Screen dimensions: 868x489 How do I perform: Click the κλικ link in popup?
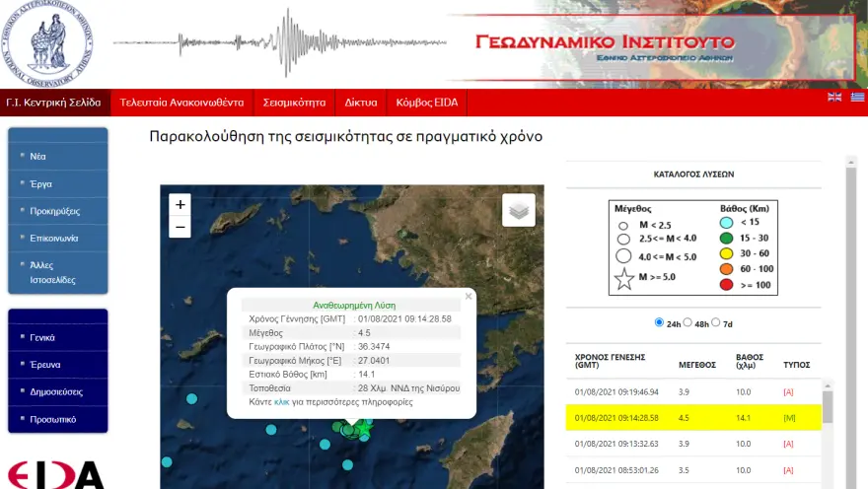[282, 402]
